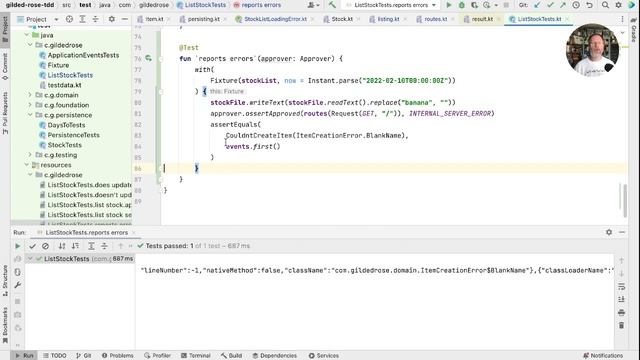
Task: Open the Problems tool window
Action: (x=118, y=356)
